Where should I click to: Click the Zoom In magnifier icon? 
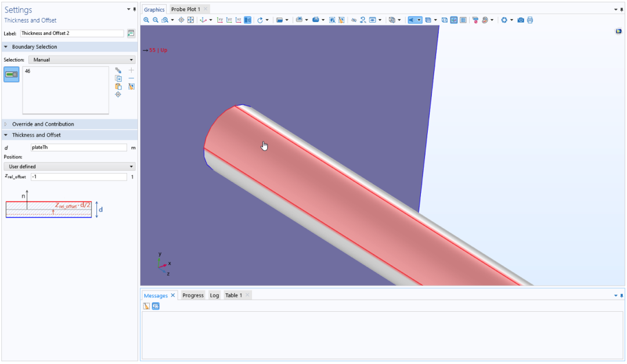pyautogui.click(x=146, y=20)
